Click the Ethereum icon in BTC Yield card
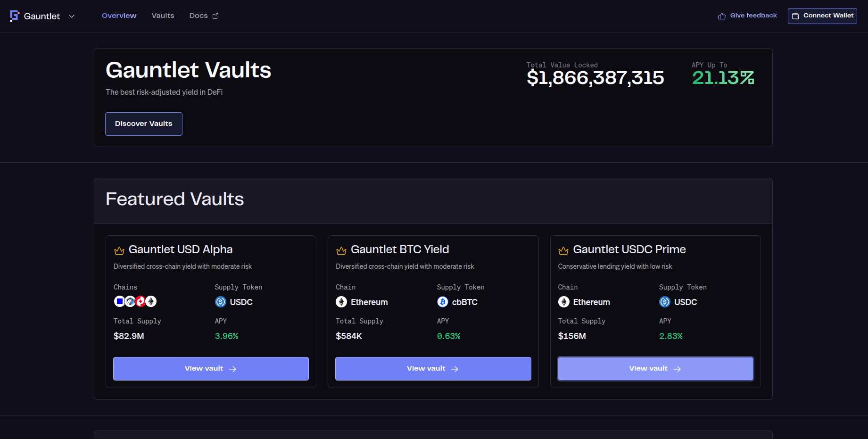Screen dimensions: 868x439 click(341, 302)
